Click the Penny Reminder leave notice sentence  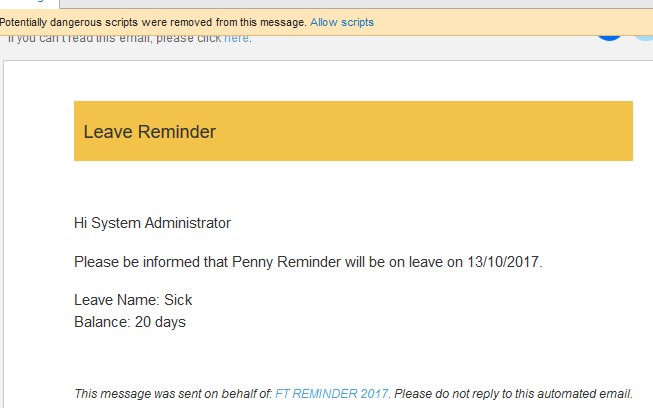pos(308,262)
